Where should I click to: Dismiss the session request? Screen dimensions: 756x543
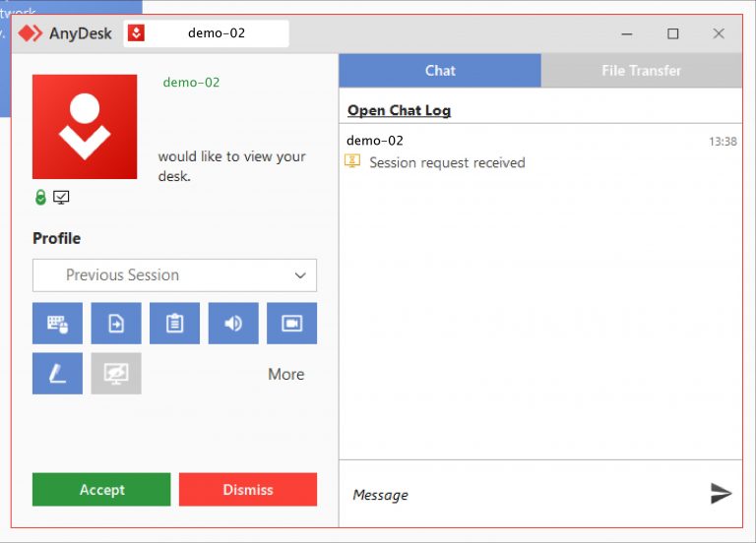[248, 490]
